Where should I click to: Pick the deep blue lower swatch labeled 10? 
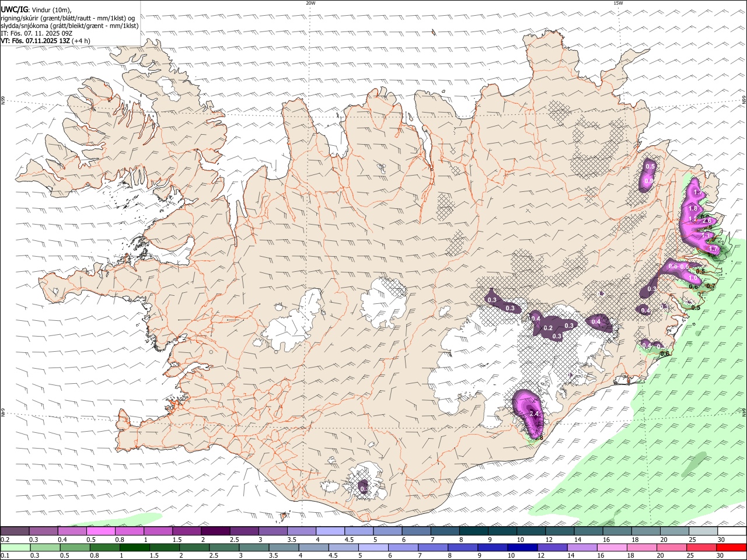click(x=522, y=547)
